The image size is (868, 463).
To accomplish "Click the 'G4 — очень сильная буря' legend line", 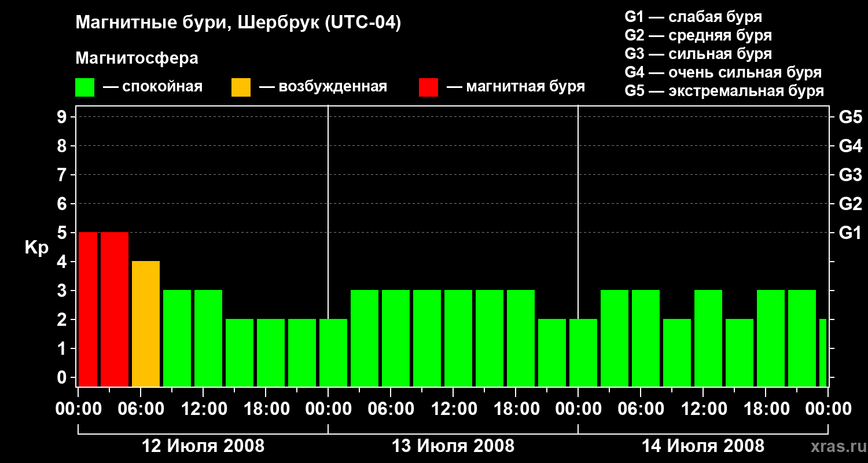I will point(723,72).
